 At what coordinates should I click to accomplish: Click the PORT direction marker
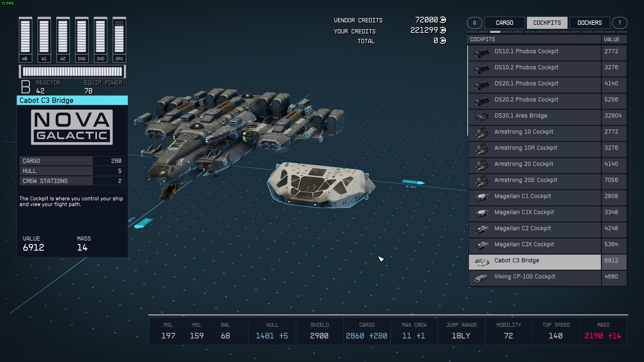click(x=413, y=182)
